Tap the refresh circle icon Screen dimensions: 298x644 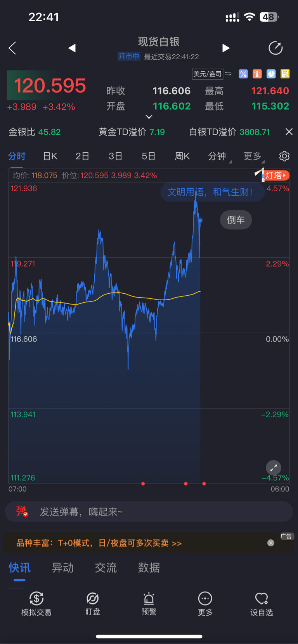pos(275,48)
